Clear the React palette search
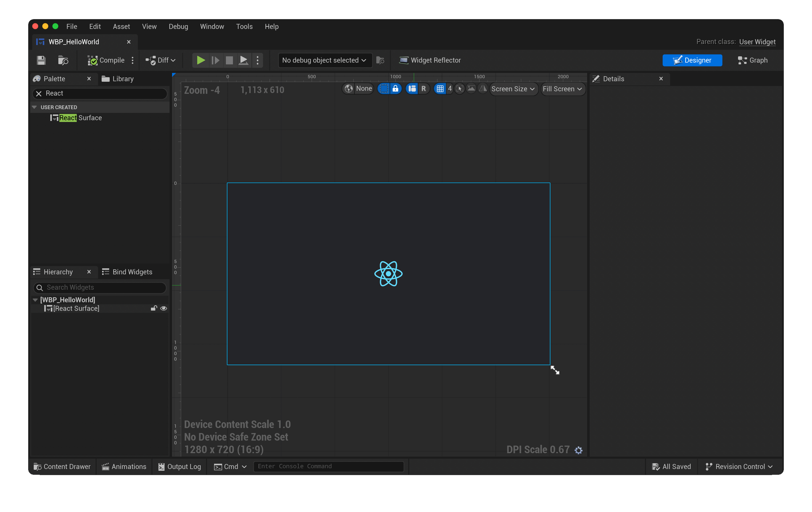The height and width of the screenshot is (512, 812). pyautogui.click(x=39, y=93)
